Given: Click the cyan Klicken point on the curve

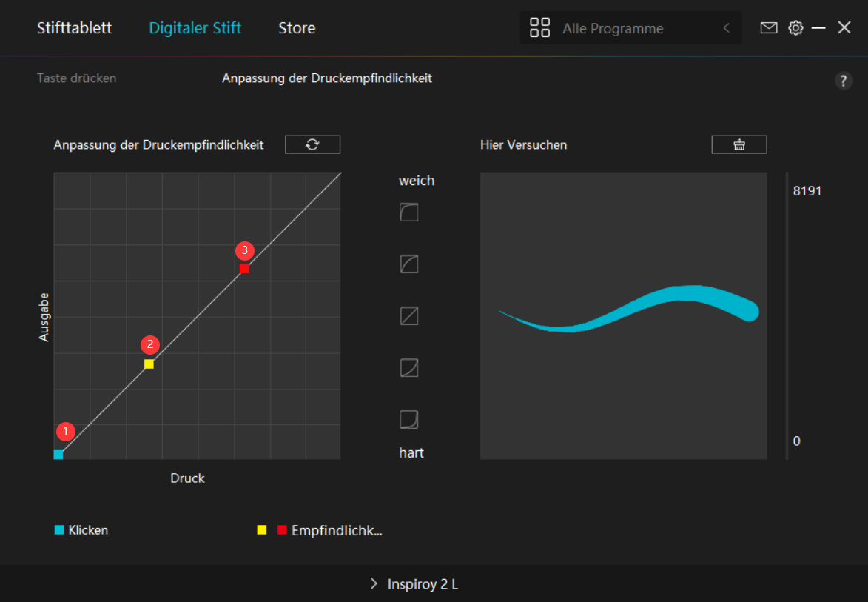Looking at the screenshot, I should (x=58, y=455).
